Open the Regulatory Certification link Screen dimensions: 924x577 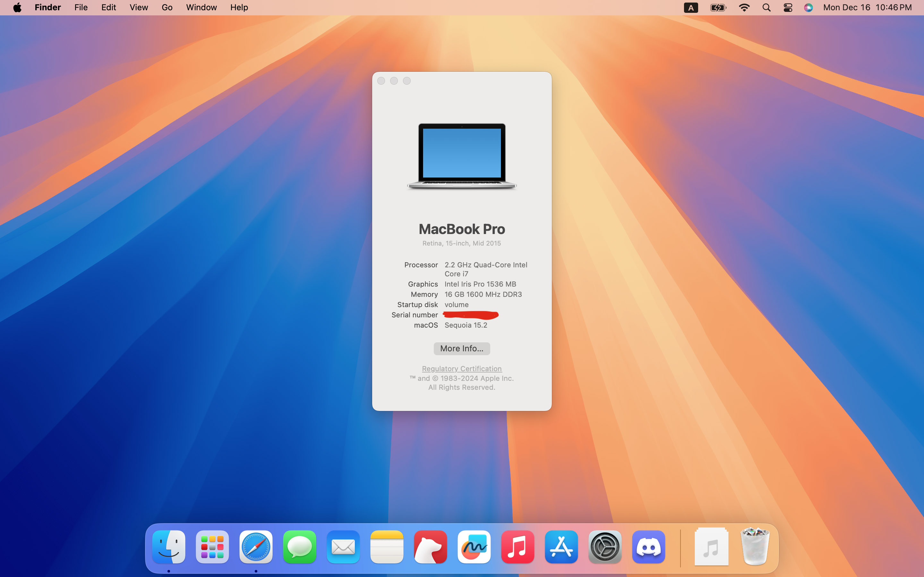point(461,368)
